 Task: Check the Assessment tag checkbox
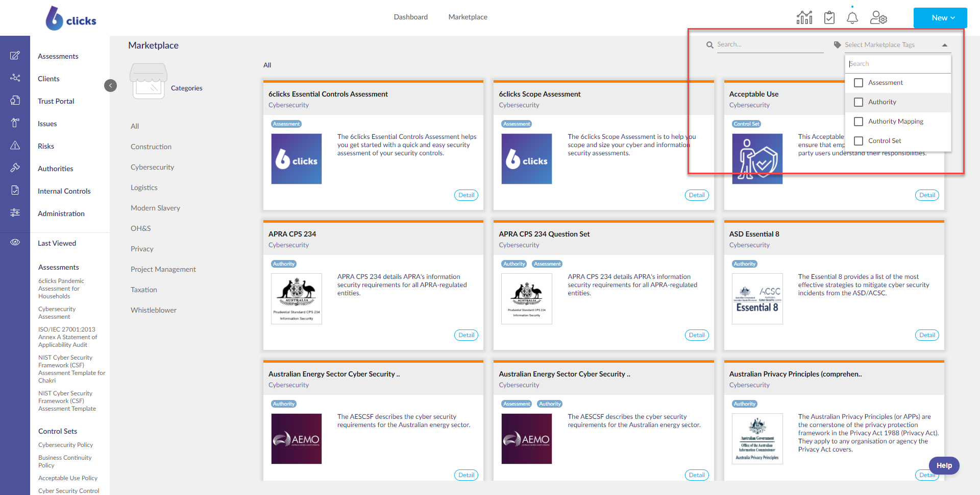[859, 83]
